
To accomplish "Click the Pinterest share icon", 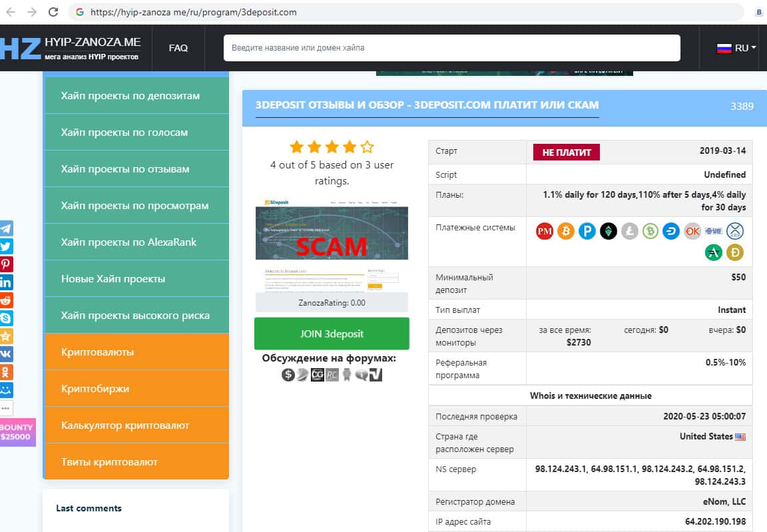I will [x=6, y=264].
